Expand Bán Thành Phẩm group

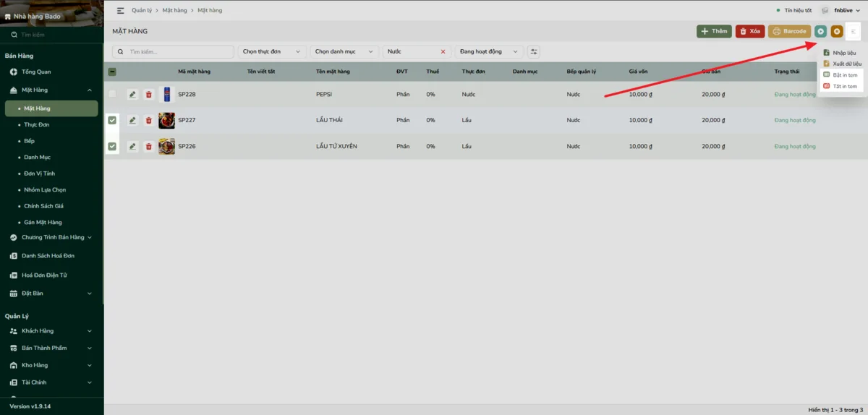[51, 348]
